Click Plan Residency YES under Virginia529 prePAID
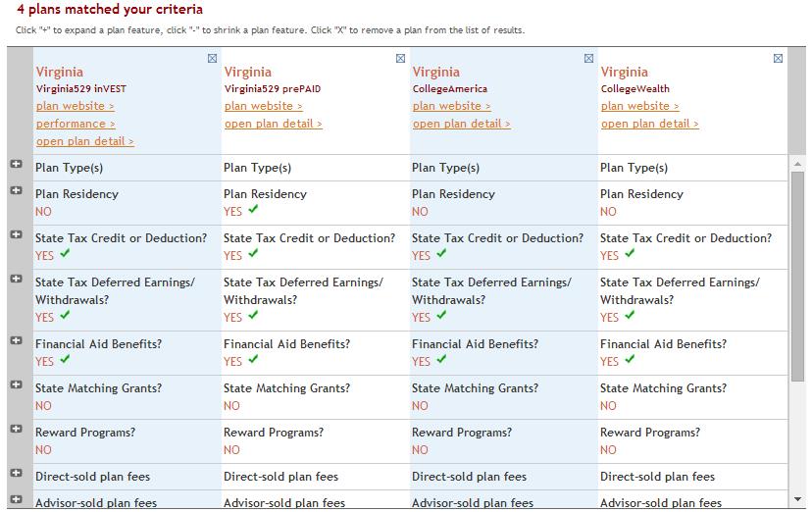Viewport: 812px width, 512px height. point(233,212)
